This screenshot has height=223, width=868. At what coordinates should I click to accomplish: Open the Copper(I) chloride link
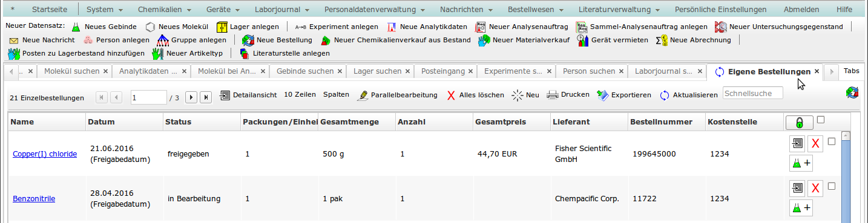click(x=45, y=154)
